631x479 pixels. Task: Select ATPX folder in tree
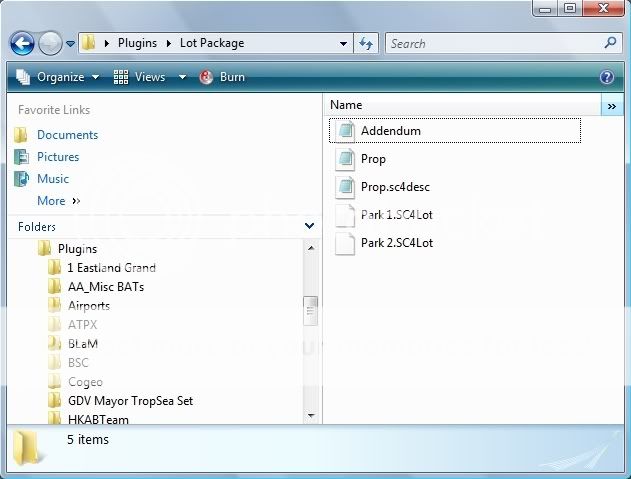coord(82,325)
